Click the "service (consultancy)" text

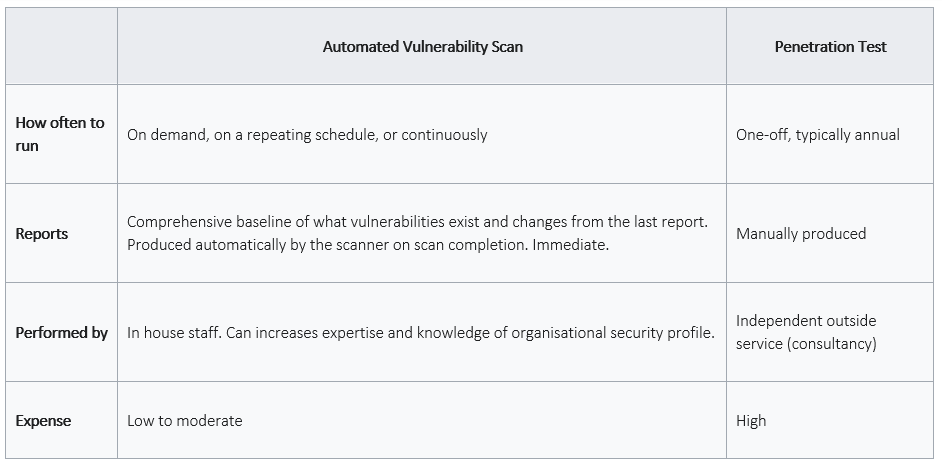(806, 344)
